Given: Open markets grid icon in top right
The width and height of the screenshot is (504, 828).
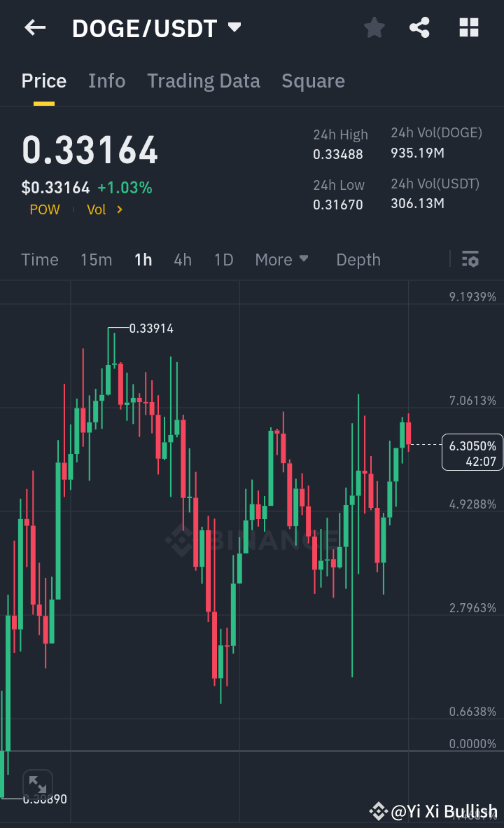Looking at the screenshot, I should [468, 28].
